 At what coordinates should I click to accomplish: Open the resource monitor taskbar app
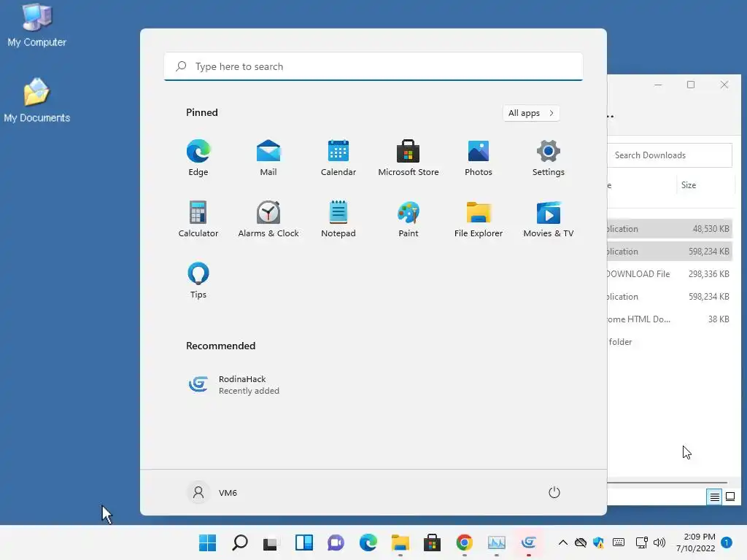[496, 542]
